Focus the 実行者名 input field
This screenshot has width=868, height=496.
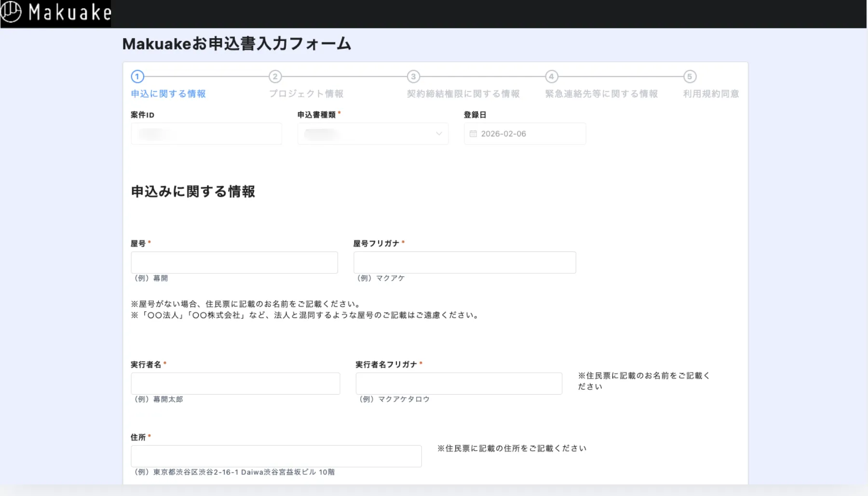[x=235, y=384]
